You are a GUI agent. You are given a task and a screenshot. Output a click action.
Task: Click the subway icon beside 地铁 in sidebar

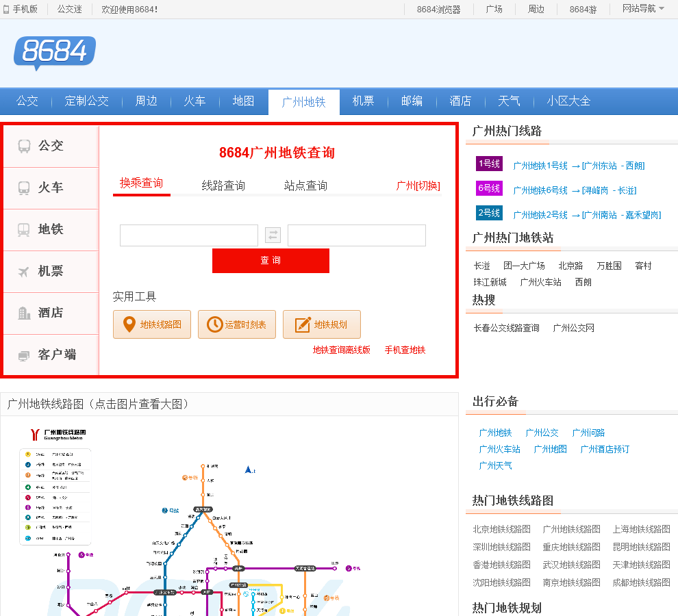[24, 229]
